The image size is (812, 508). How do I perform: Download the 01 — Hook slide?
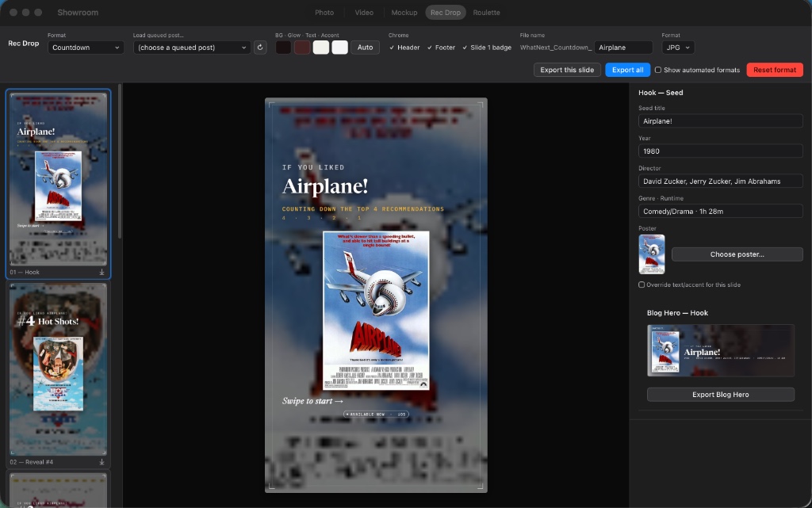(x=102, y=272)
